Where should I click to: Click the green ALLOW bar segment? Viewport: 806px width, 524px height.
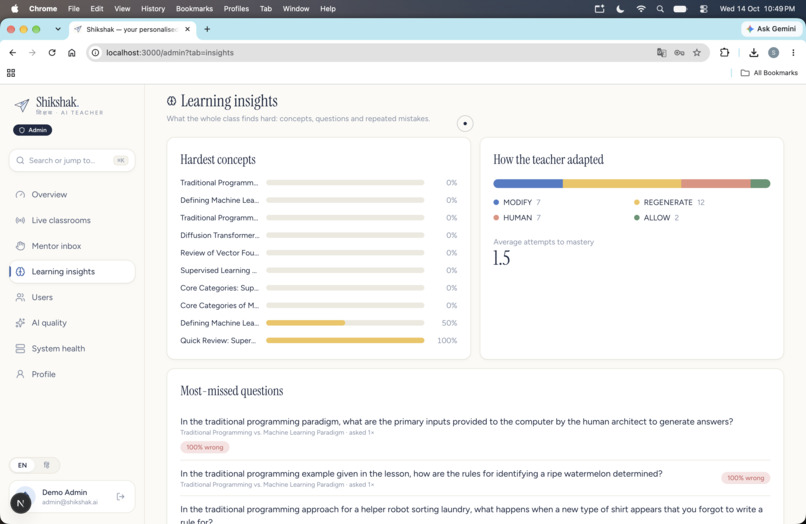(x=760, y=184)
